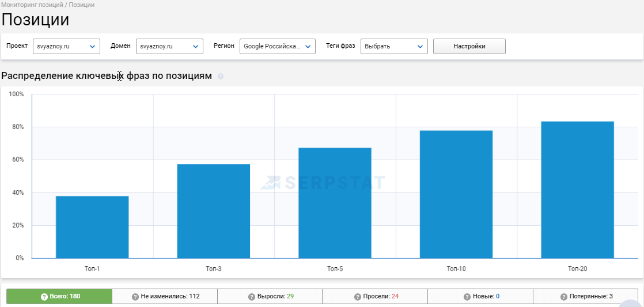
Task: Click question icon beside Потерянные
Action: (x=563, y=297)
